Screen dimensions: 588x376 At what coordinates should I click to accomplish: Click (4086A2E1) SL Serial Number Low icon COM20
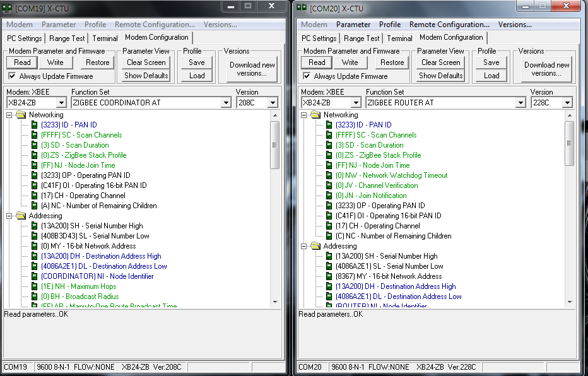329,266
